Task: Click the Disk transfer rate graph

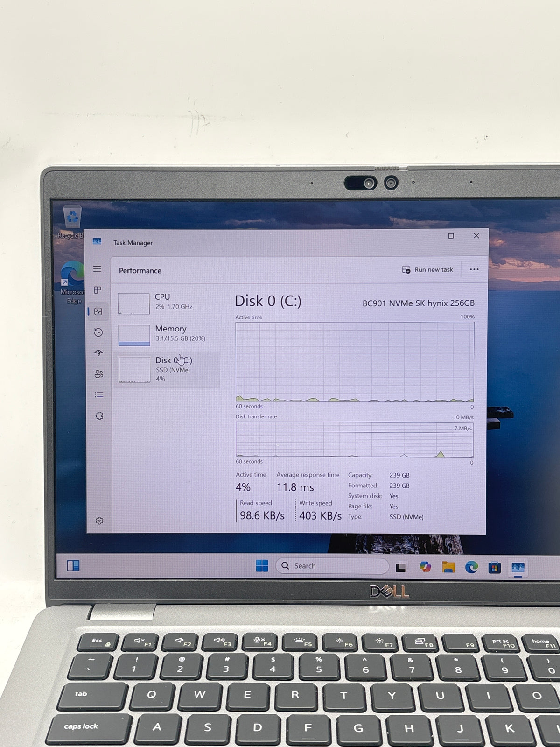Action: [354, 440]
